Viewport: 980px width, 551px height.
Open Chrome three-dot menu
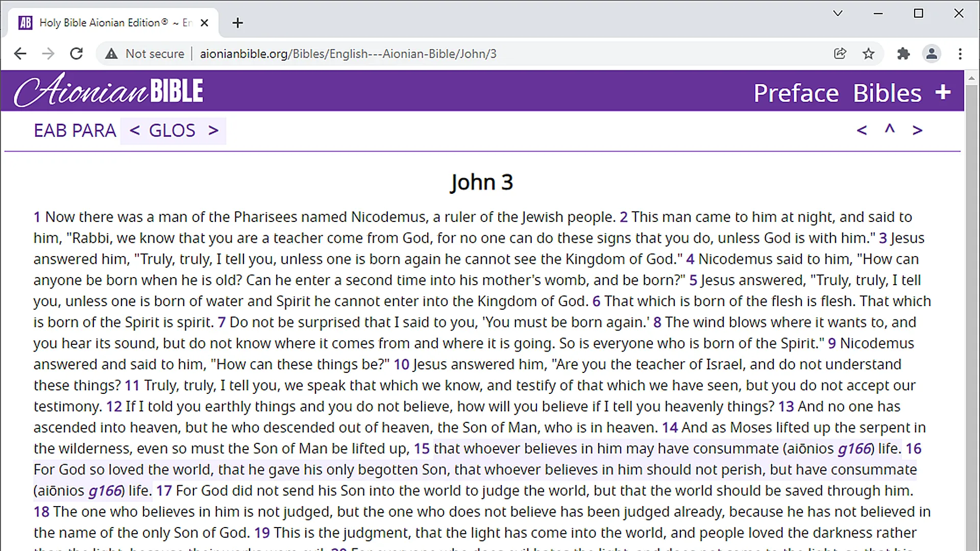(x=960, y=54)
